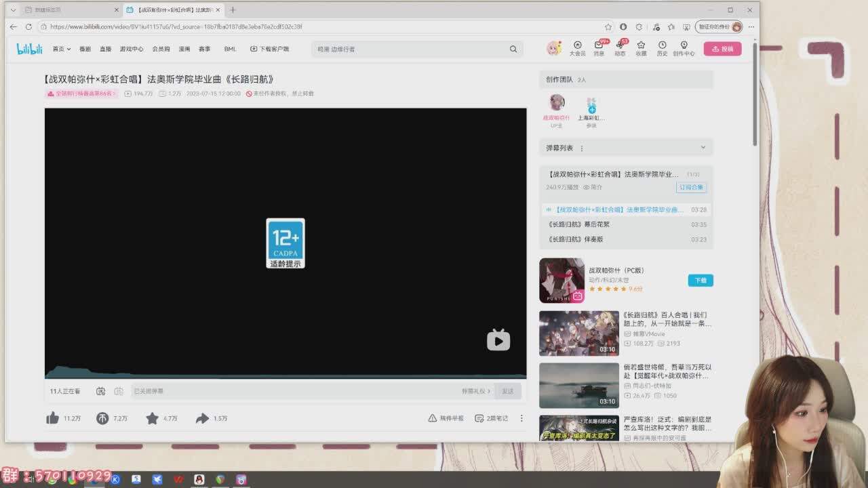Screen dimensions: 868x488
Task: Open BML in the header nav
Action: click(230, 49)
